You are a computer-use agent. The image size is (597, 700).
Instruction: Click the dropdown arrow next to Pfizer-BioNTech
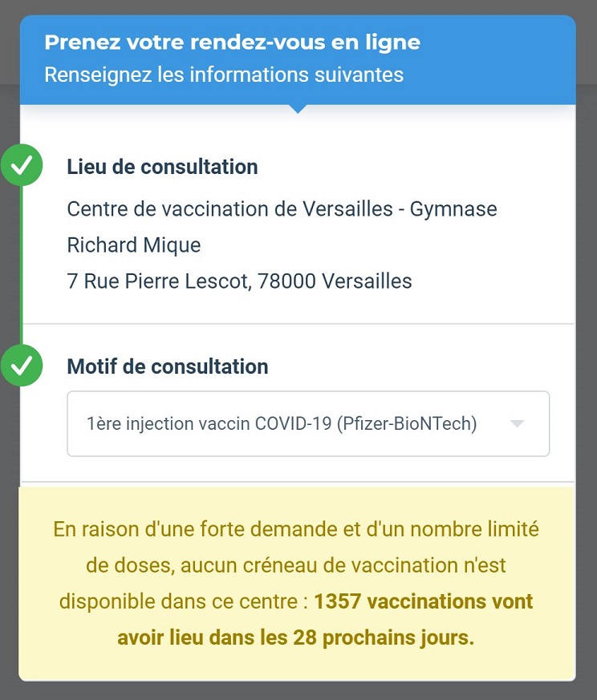pyautogui.click(x=517, y=423)
